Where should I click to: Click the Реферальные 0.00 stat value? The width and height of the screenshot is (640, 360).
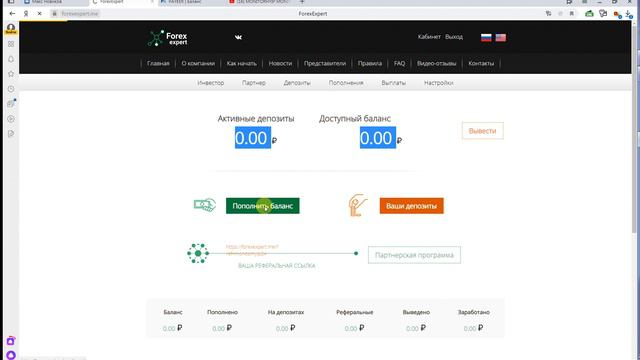[354, 328]
